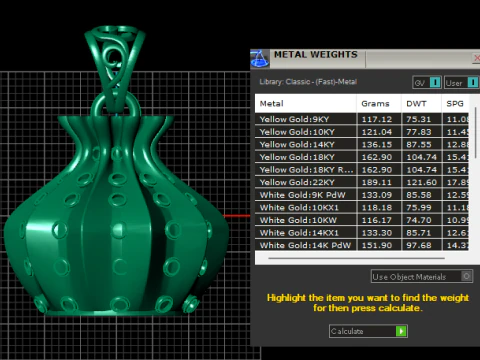Toggle the GV library switch
This screenshot has height=360, width=480.
click(427, 82)
